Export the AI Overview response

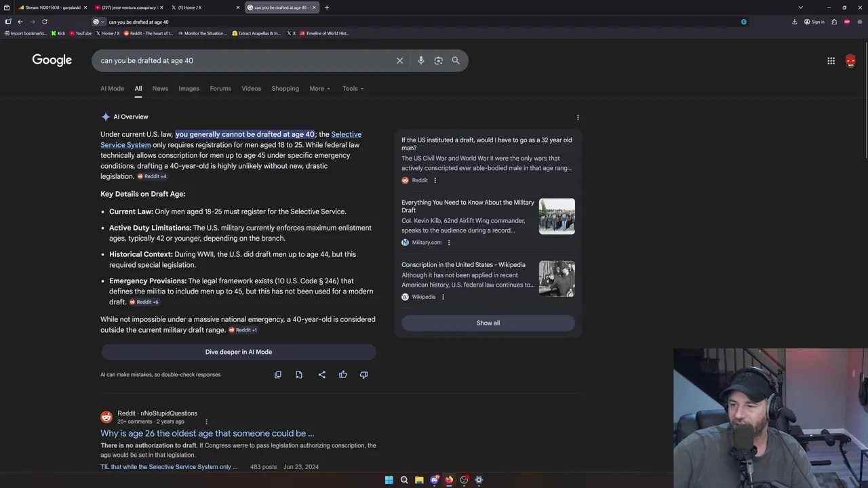point(299,374)
